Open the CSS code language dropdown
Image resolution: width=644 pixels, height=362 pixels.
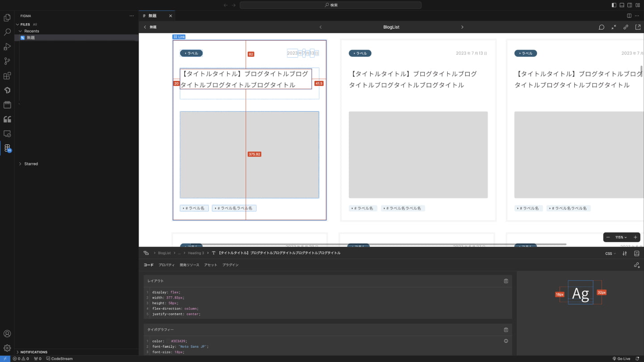tap(610, 253)
